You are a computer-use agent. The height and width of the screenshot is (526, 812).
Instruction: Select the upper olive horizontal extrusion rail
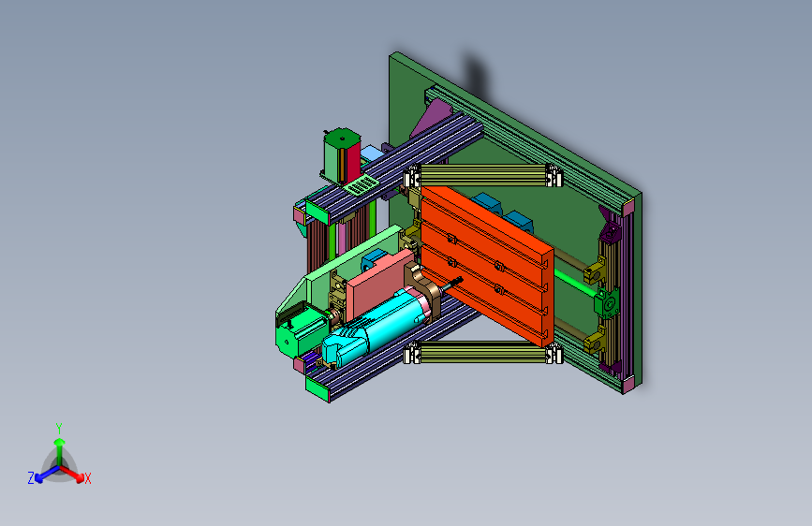[482, 175]
